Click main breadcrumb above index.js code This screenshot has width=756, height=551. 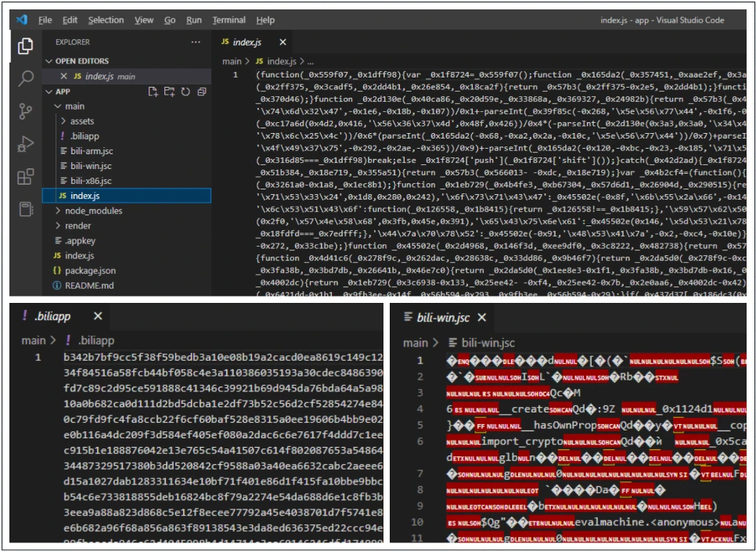(232, 61)
